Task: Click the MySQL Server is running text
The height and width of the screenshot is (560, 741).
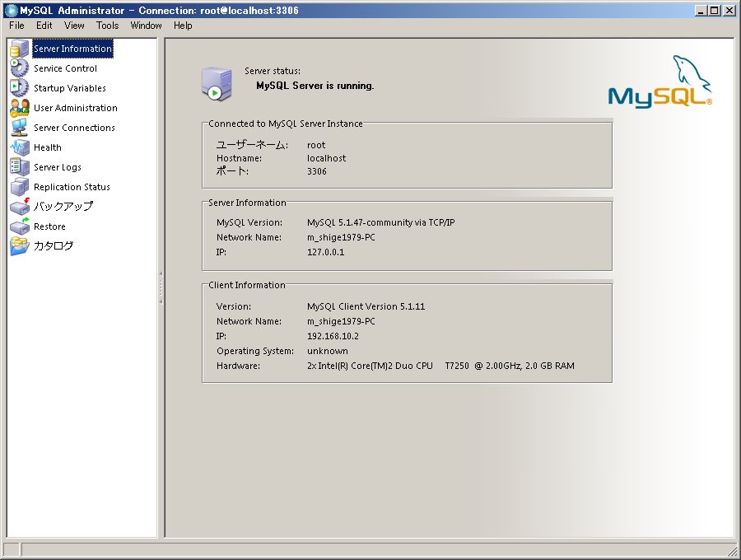Action: [x=315, y=86]
